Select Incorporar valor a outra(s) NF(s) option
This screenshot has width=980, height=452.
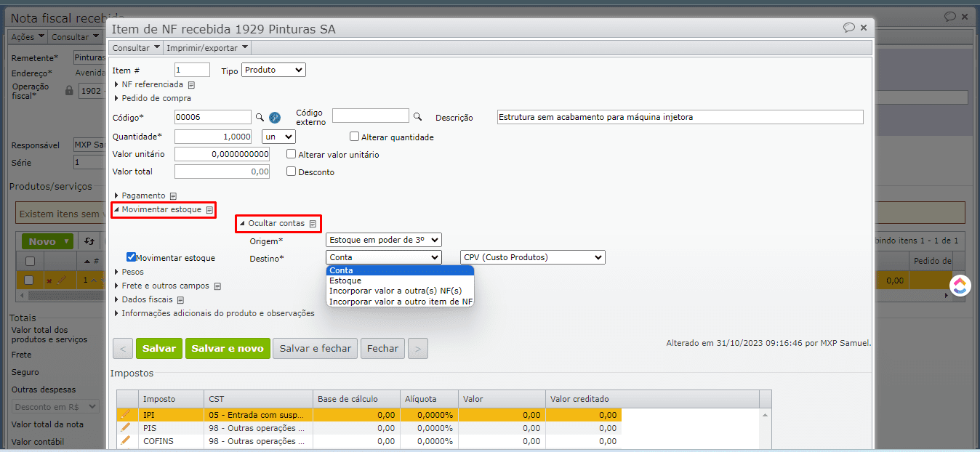tap(400, 291)
